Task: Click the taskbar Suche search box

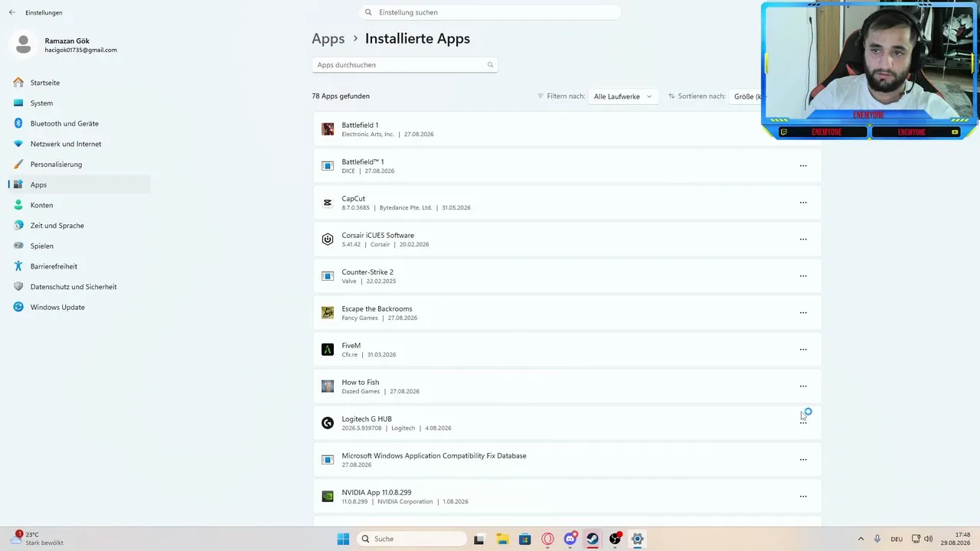Action: point(412,539)
